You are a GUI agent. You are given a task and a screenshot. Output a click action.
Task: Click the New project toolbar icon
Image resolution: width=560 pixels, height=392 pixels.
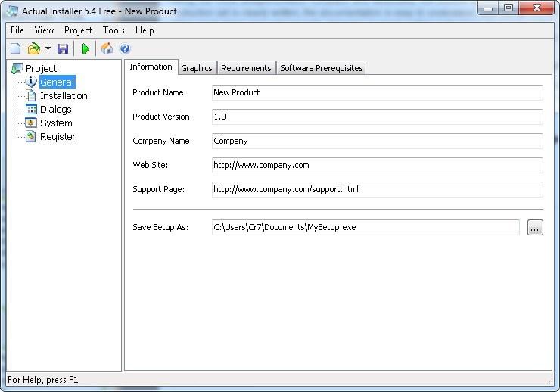pyautogui.click(x=15, y=48)
